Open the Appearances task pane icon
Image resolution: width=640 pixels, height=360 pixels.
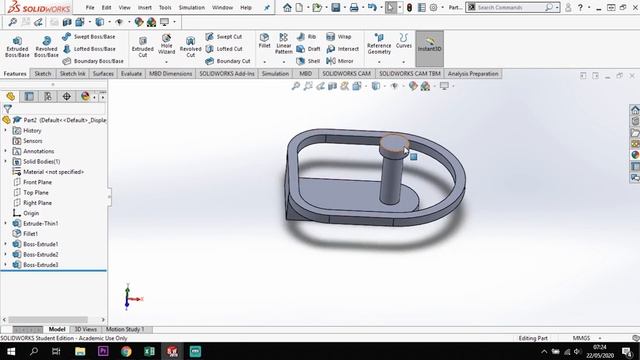point(635,155)
